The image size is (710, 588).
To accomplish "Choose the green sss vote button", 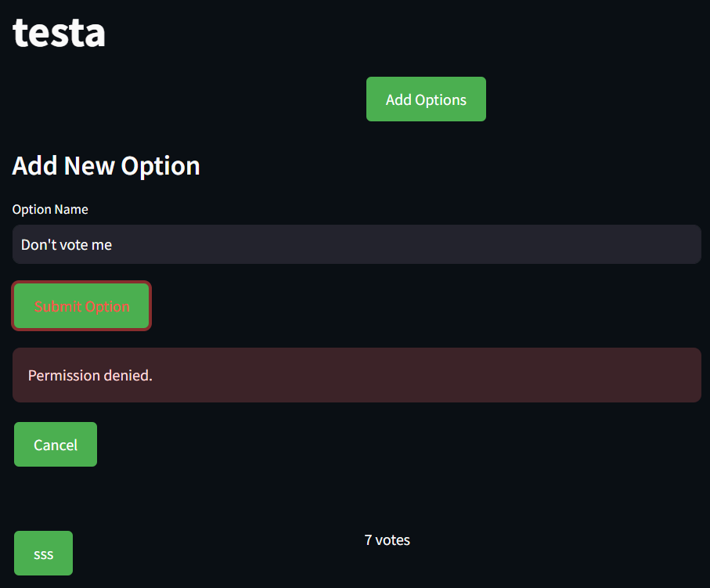I will tap(44, 553).
